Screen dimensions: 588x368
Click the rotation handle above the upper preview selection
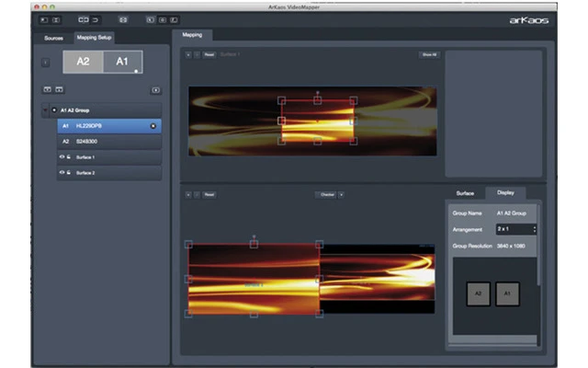318,92
